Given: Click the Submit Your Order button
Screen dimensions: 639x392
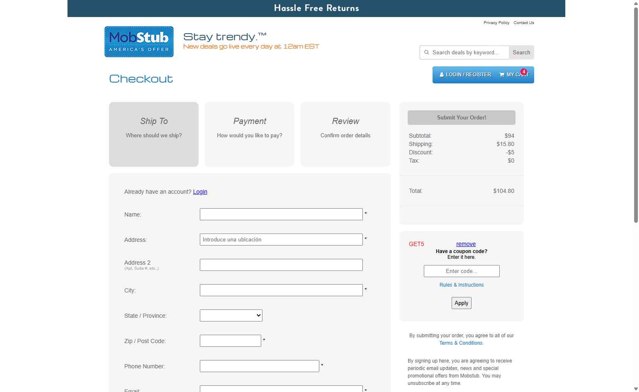Looking at the screenshot, I should (x=461, y=117).
